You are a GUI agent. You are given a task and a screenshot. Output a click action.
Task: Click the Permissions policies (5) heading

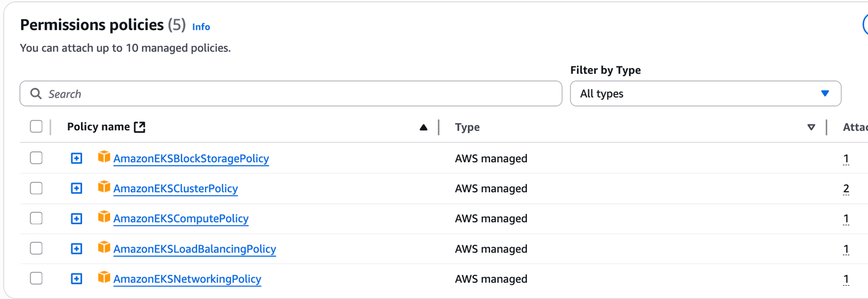pyautogui.click(x=103, y=25)
